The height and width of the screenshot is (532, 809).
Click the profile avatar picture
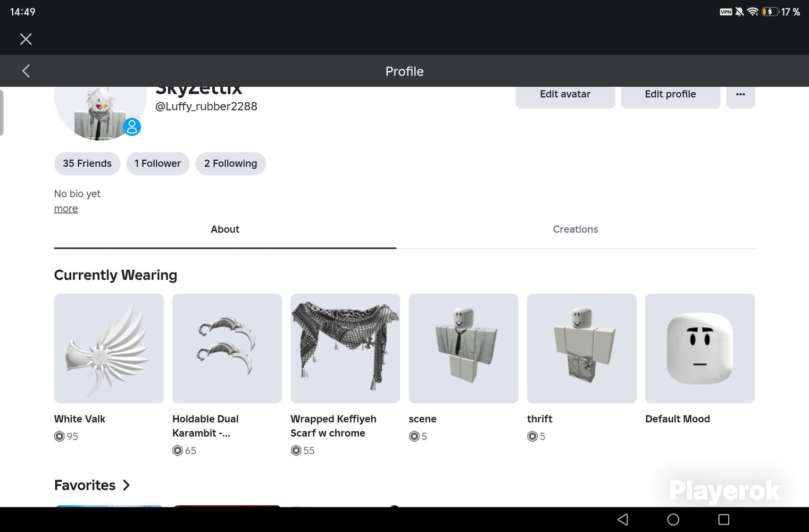pyautogui.click(x=100, y=113)
